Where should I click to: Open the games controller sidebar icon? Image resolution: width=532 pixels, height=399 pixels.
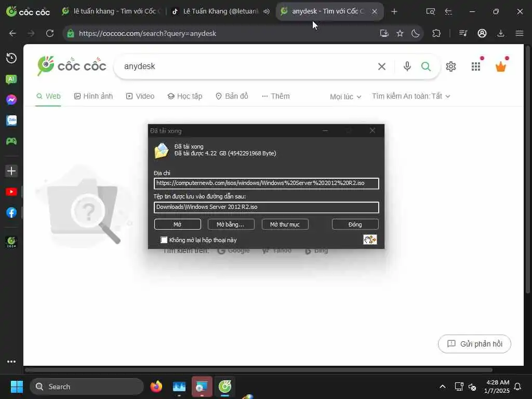pos(11,141)
